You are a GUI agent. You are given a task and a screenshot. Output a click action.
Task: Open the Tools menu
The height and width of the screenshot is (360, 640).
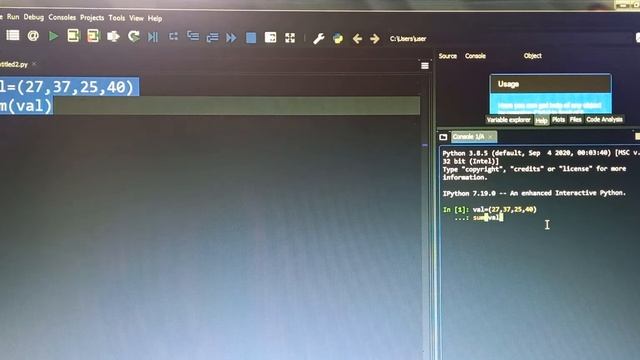click(x=117, y=18)
